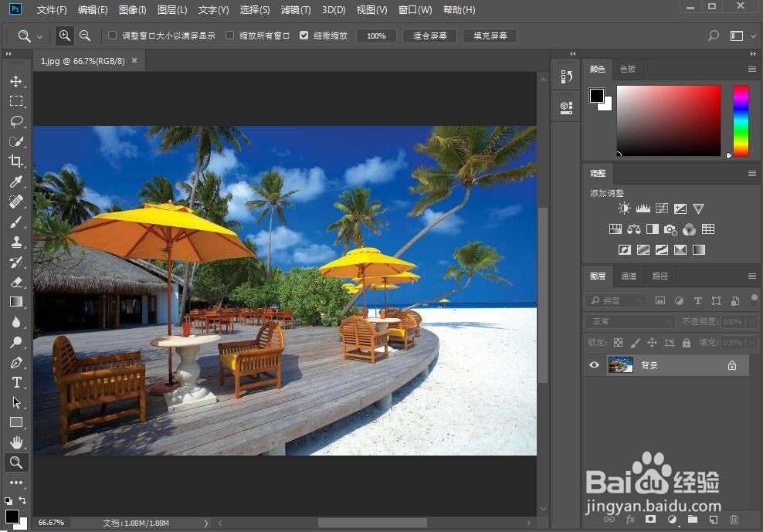Select the Rectangle shape tool
763x532 pixels.
pyautogui.click(x=16, y=422)
